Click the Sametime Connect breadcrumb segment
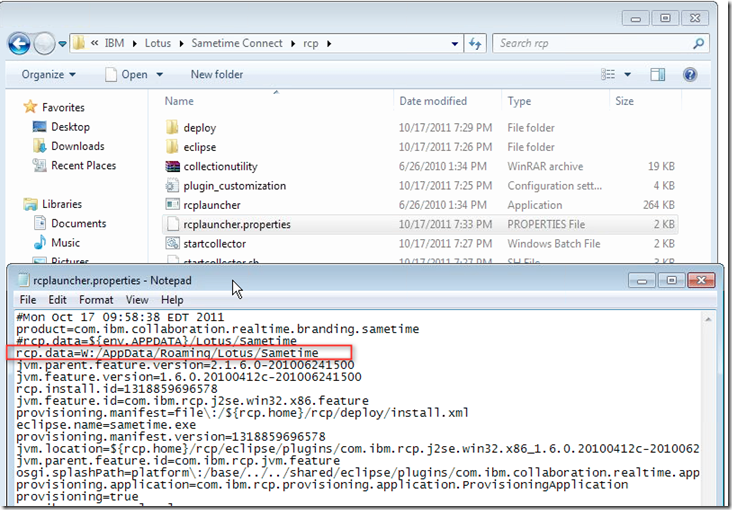Image resolution: width=732 pixels, height=510 pixels. [262, 44]
